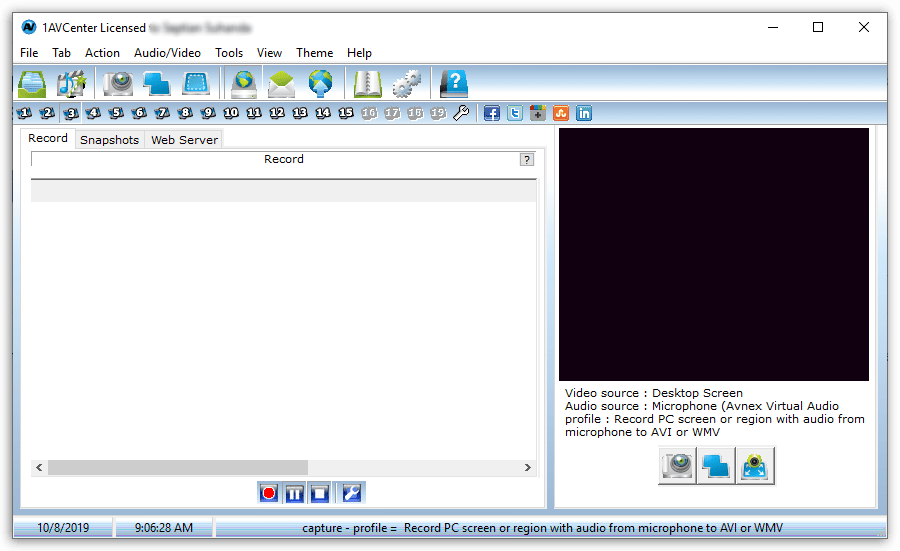Screen dimensions: 900x551
Task: Click the horizontal scrollbar right arrow
Action: tap(528, 467)
